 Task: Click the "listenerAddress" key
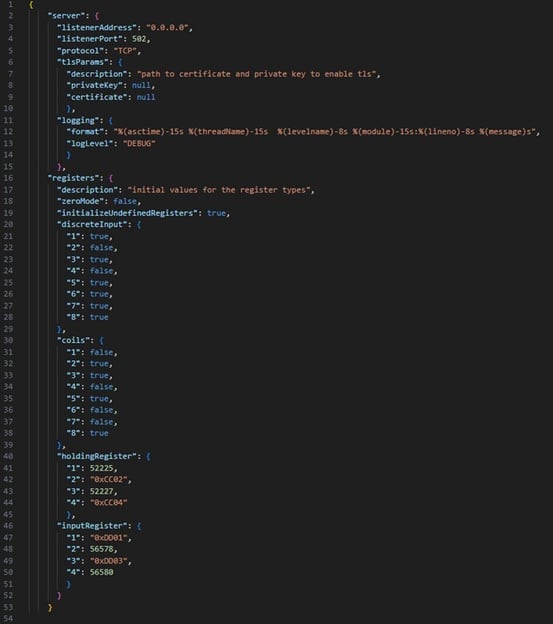[97, 27]
